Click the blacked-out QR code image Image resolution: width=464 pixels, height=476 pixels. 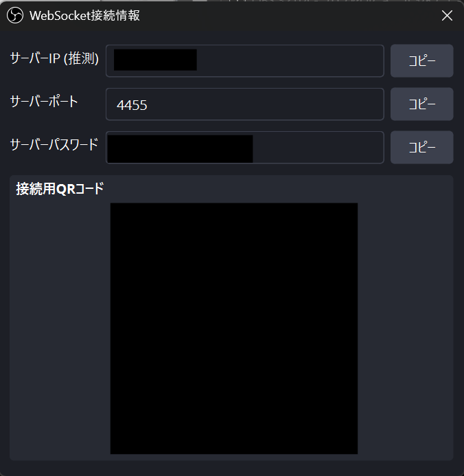pyautogui.click(x=234, y=328)
